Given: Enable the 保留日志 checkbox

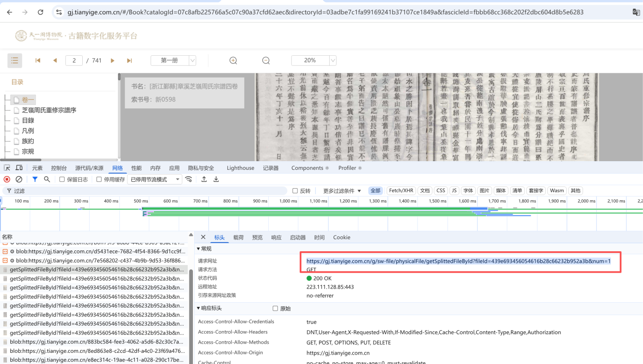Looking at the screenshot, I should (62, 179).
